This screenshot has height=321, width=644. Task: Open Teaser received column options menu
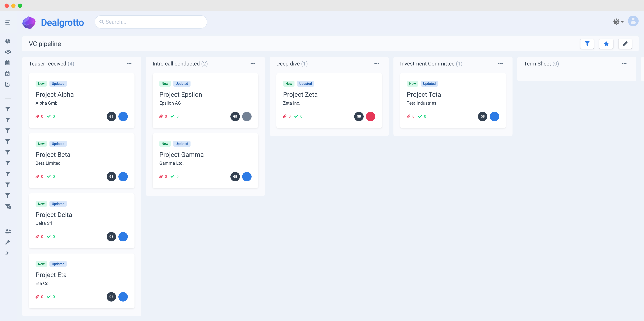click(x=129, y=64)
